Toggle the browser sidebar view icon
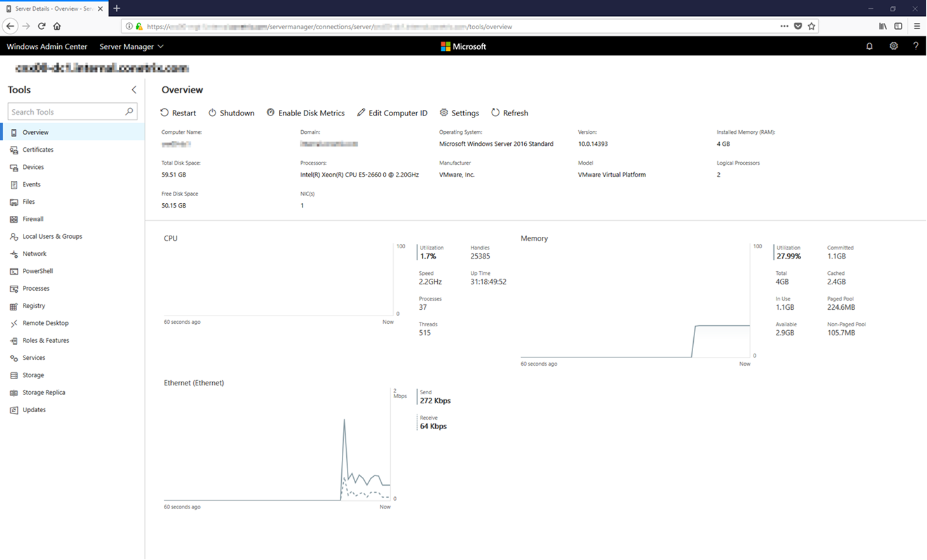This screenshot has width=927, height=560. (x=898, y=26)
